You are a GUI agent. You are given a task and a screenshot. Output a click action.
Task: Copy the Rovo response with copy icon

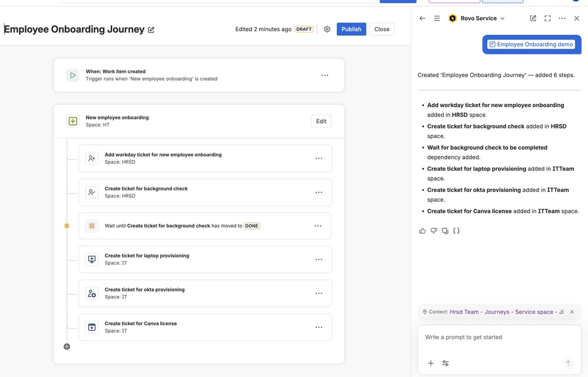pos(445,231)
